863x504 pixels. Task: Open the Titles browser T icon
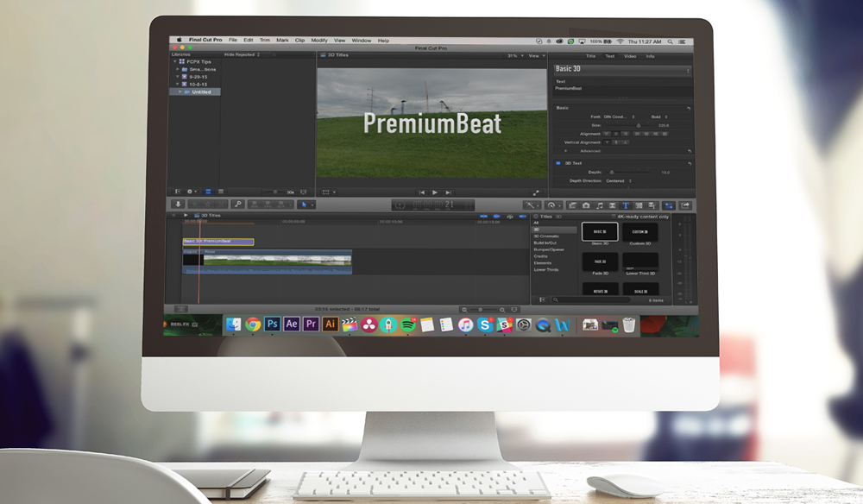[x=625, y=205]
